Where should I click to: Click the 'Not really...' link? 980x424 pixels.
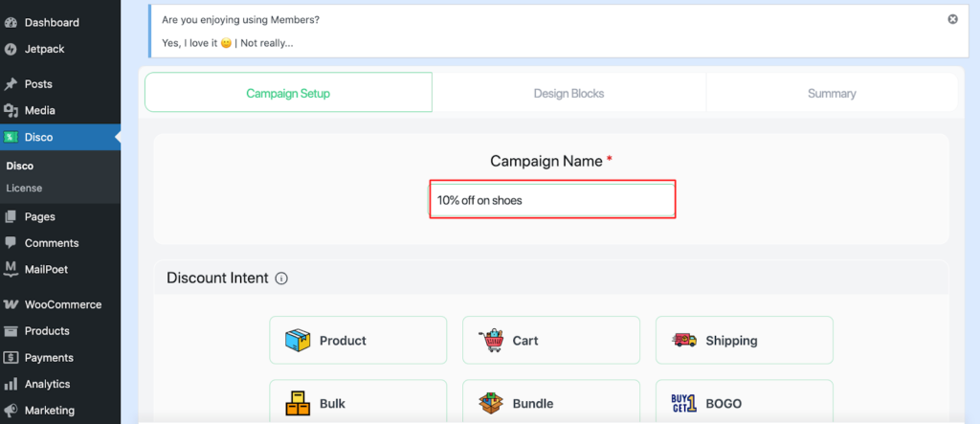(266, 43)
